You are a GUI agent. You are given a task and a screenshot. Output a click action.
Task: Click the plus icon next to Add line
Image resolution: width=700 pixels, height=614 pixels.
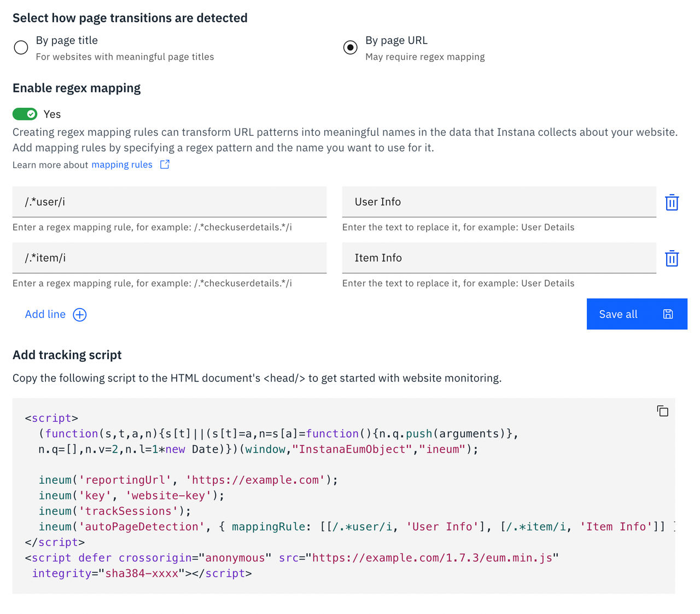[x=80, y=315]
